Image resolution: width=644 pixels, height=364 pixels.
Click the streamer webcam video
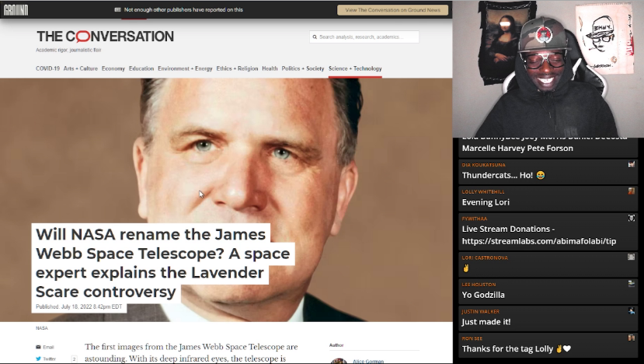point(548,68)
